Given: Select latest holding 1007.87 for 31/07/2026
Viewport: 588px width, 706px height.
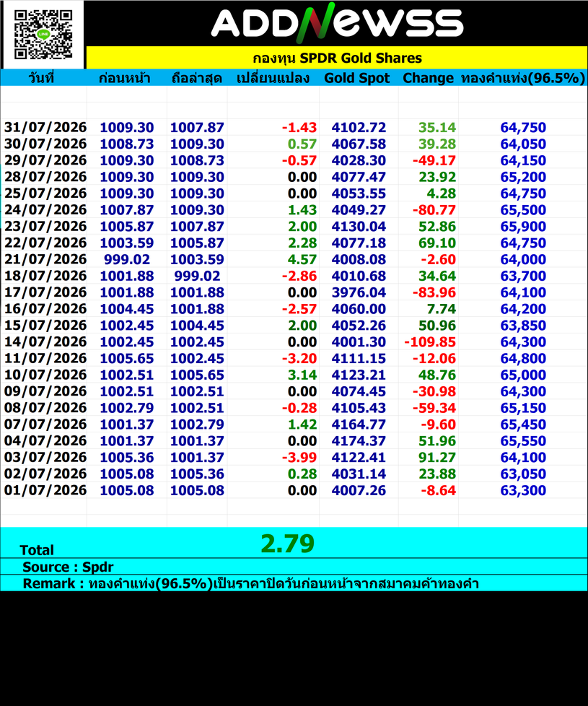Looking at the screenshot, I should point(197,128).
